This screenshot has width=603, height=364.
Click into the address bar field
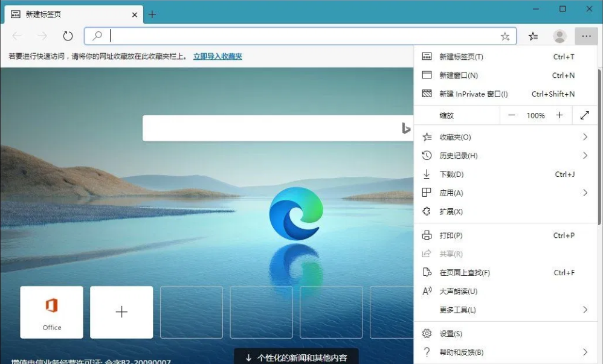pos(302,36)
